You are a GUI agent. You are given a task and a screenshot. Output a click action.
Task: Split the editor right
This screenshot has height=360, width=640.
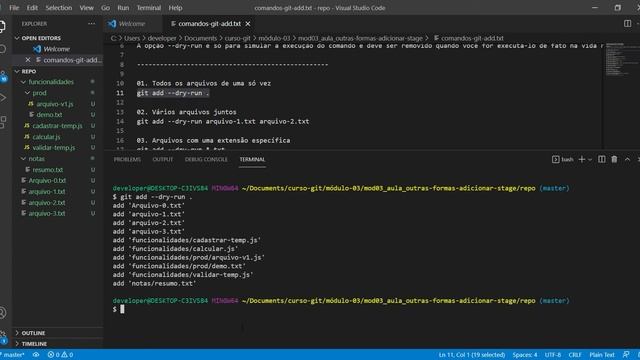coord(627,24)
